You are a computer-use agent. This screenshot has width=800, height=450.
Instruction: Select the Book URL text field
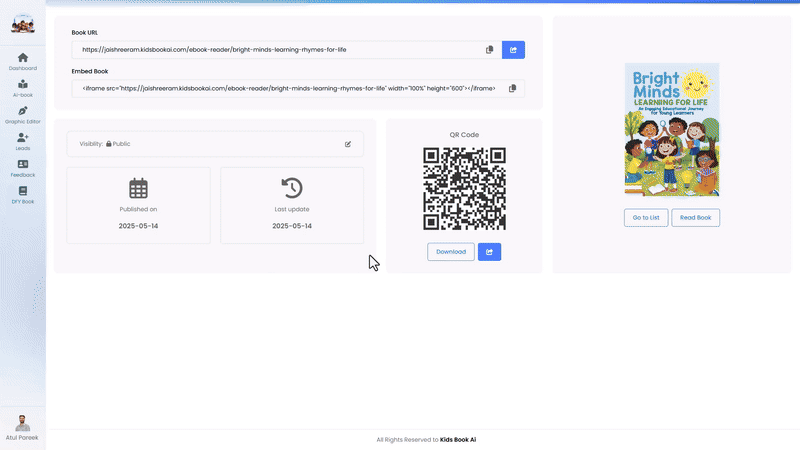click(286, 49)
